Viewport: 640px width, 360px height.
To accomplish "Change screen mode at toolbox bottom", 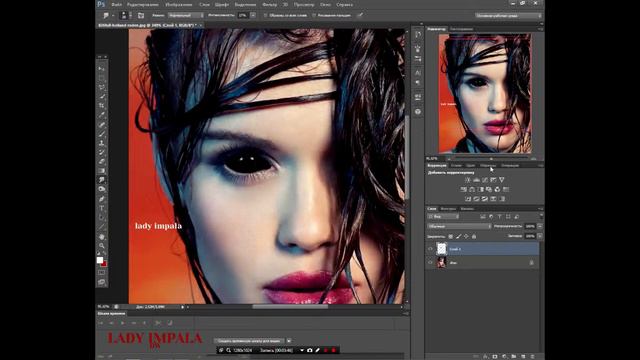I will click(102, 282).
